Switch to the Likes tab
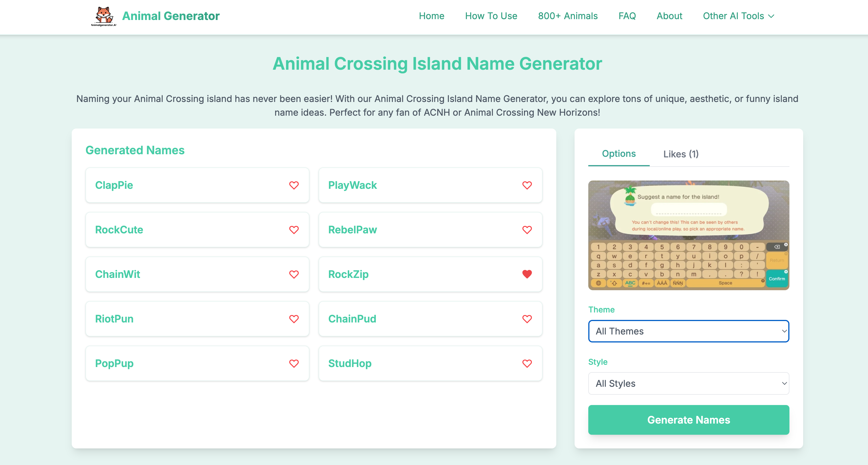 680,154
